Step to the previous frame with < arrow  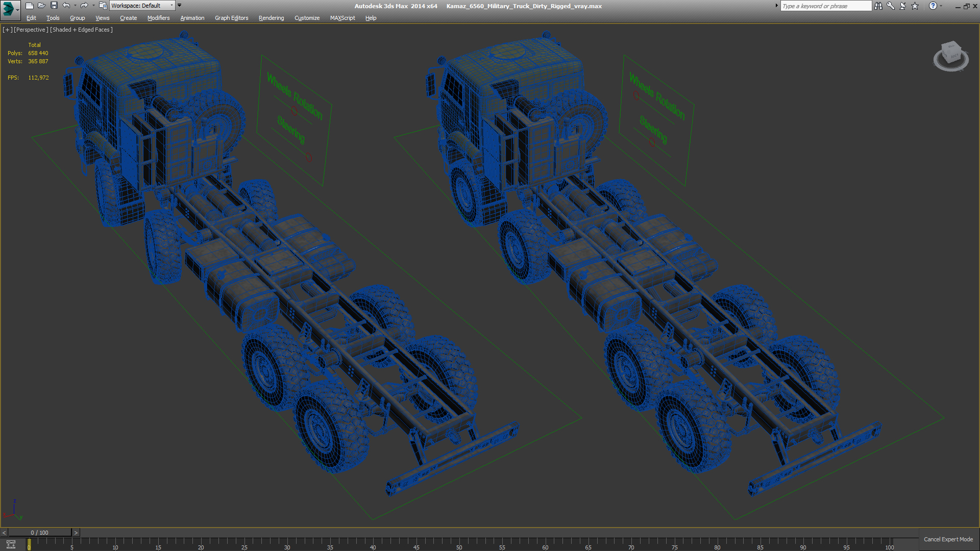4,533
